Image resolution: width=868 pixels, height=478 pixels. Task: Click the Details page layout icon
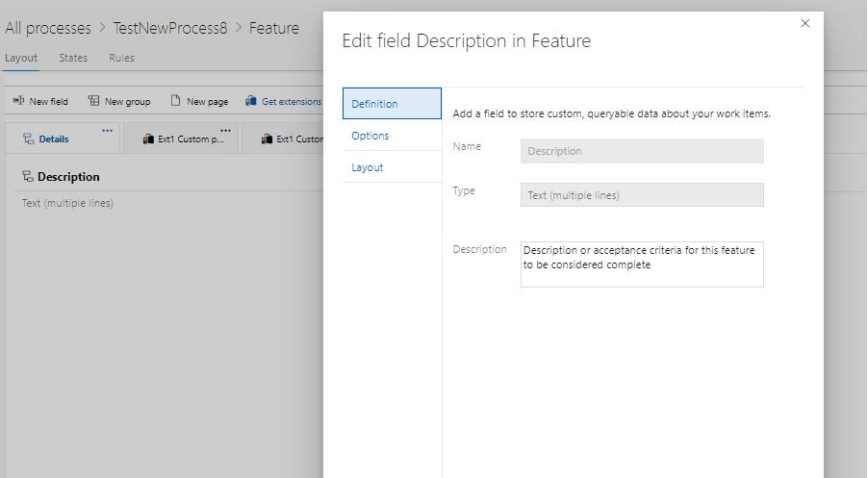click(29, 138)
